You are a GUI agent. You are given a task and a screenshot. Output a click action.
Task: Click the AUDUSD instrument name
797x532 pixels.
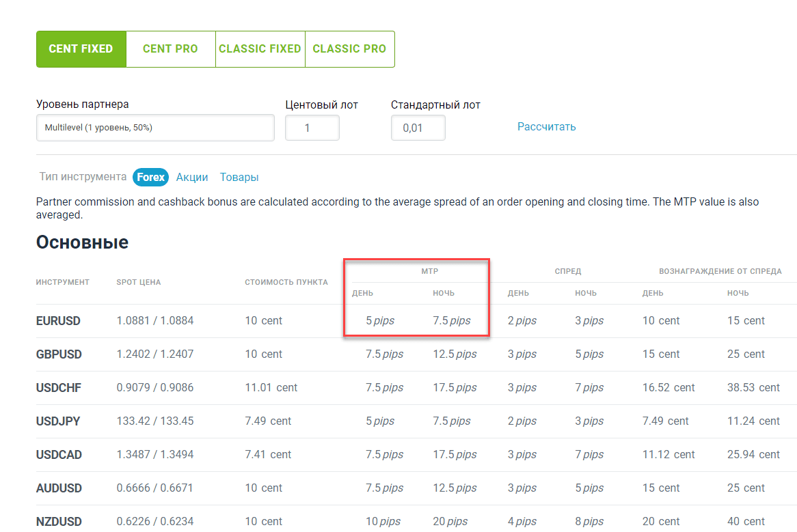(x=59, y=488)
